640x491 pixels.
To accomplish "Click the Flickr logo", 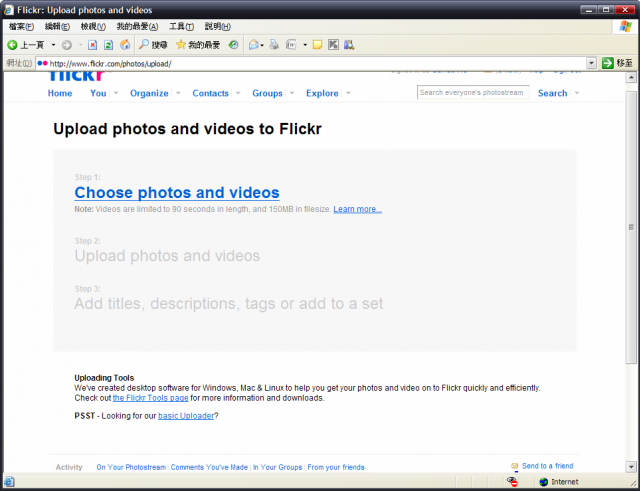I will tap(78, 76).
